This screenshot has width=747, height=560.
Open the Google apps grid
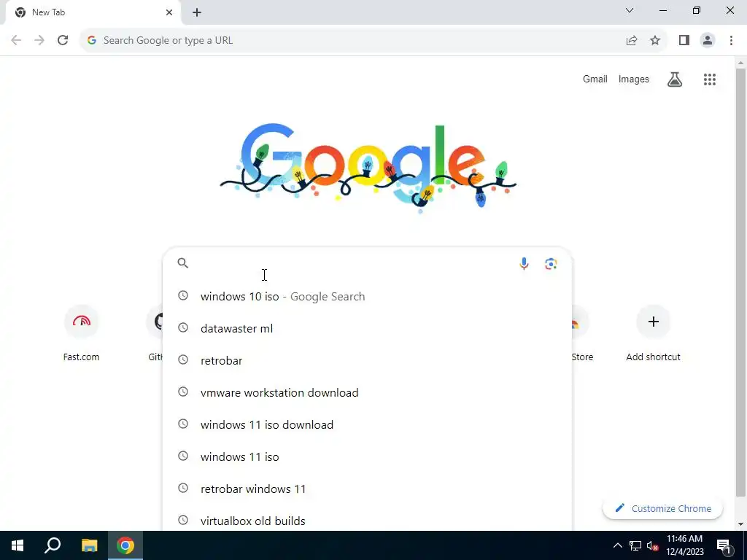[x=709, y=79]
